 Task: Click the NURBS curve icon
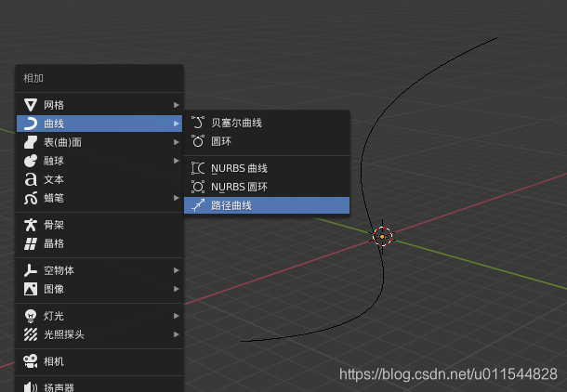[x=198, y=168]
